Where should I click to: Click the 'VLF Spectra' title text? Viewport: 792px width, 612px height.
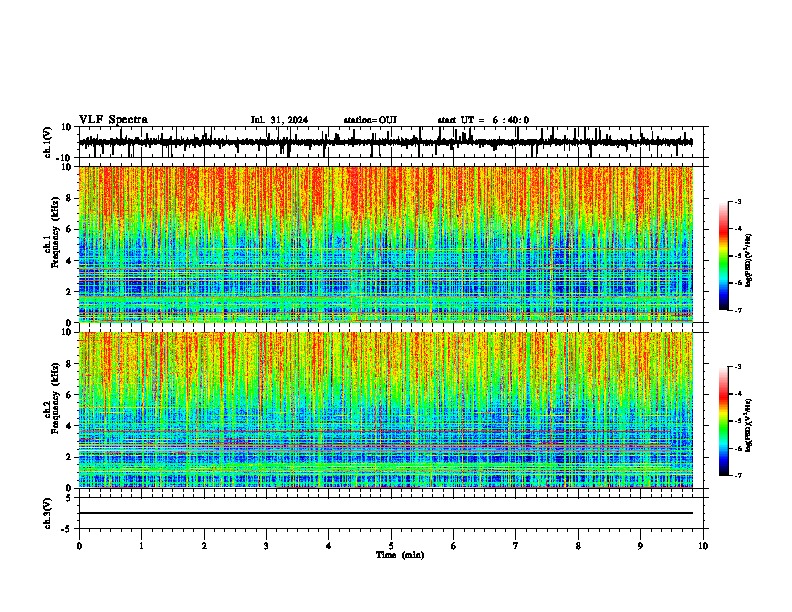coord(113,120)
